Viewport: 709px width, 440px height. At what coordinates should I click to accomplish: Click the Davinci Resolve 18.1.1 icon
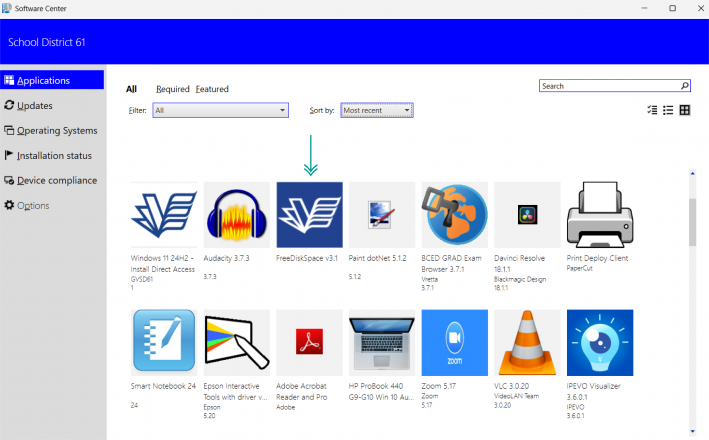tap(527, 215)
